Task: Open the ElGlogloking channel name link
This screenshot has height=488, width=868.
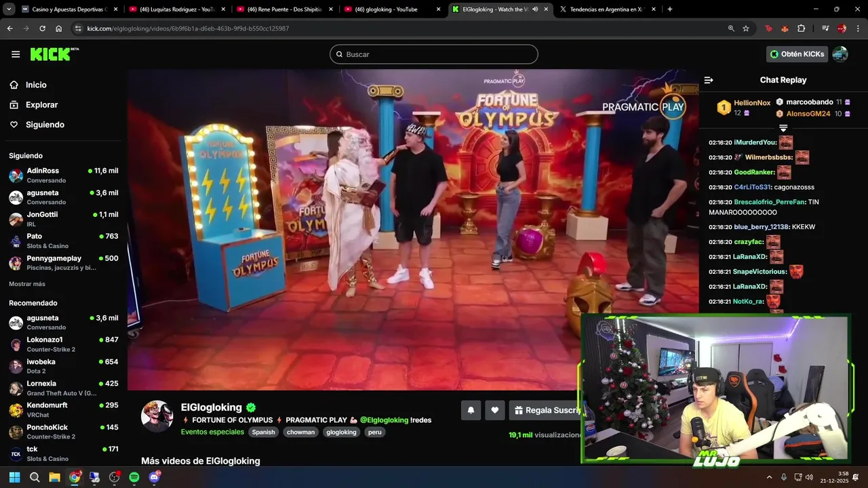Action: (x=211, y=407)
